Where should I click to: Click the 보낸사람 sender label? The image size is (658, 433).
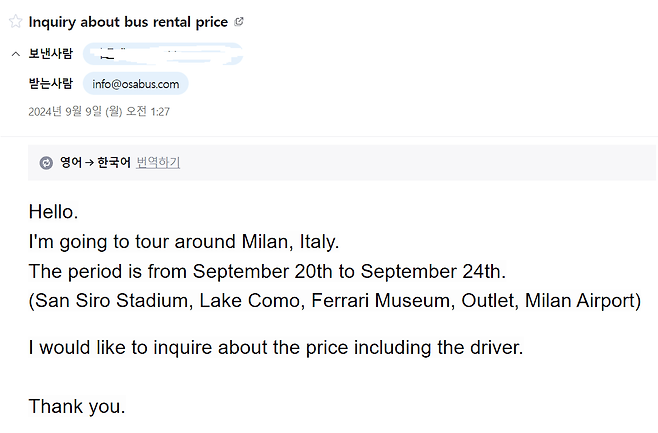tap(50, 54)
